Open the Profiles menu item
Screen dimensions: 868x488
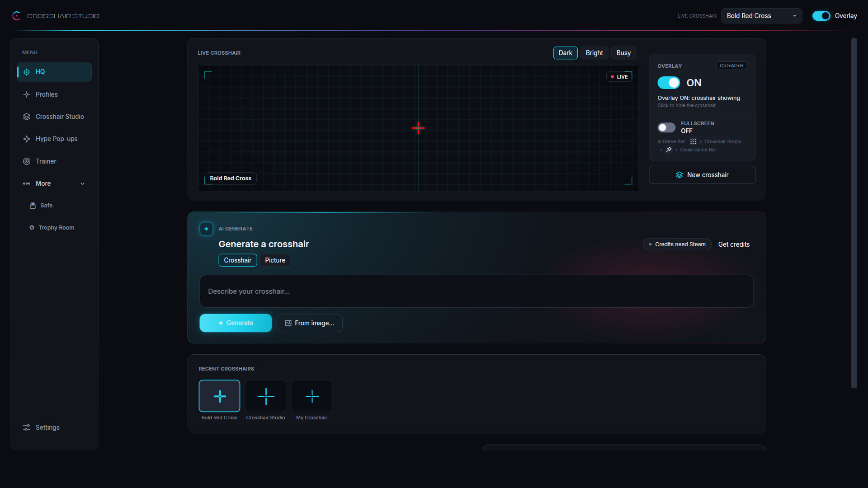[54, 94]
